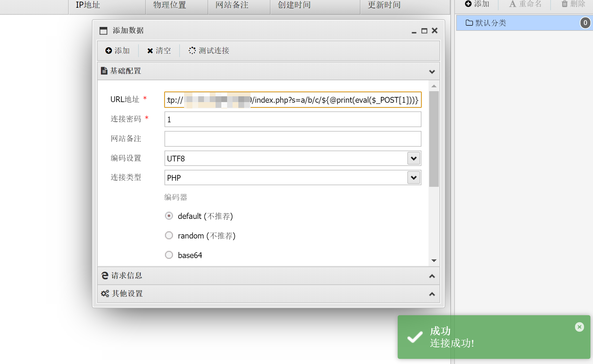Click the 清空 button label
This screenshot has width=593, height=364.
(164, 51)
